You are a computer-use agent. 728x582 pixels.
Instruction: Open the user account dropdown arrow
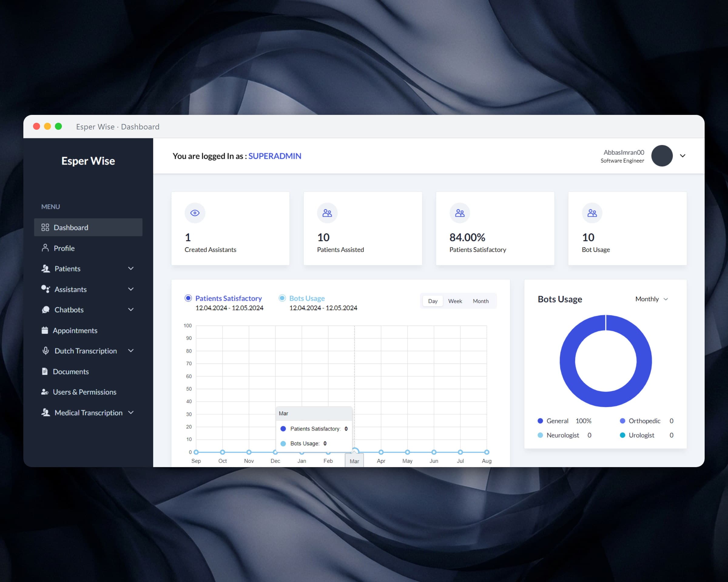click(x=682, y=156)
